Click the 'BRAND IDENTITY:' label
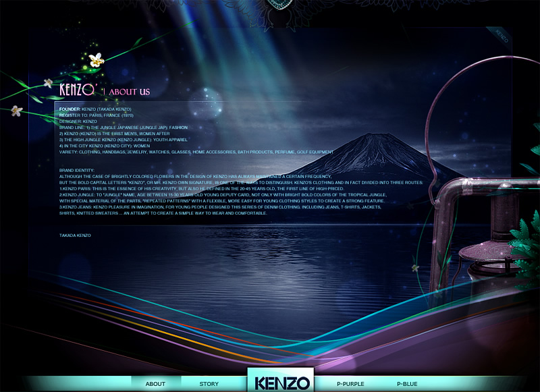Image resolution: width=540 pixels, height=392 pixels. [x=76, y=170]
